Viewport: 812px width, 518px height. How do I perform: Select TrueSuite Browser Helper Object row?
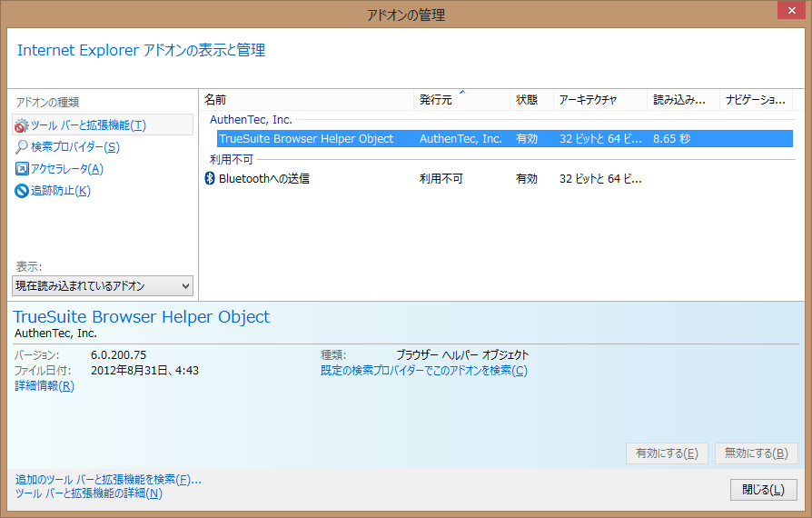[x=505, y=139]
